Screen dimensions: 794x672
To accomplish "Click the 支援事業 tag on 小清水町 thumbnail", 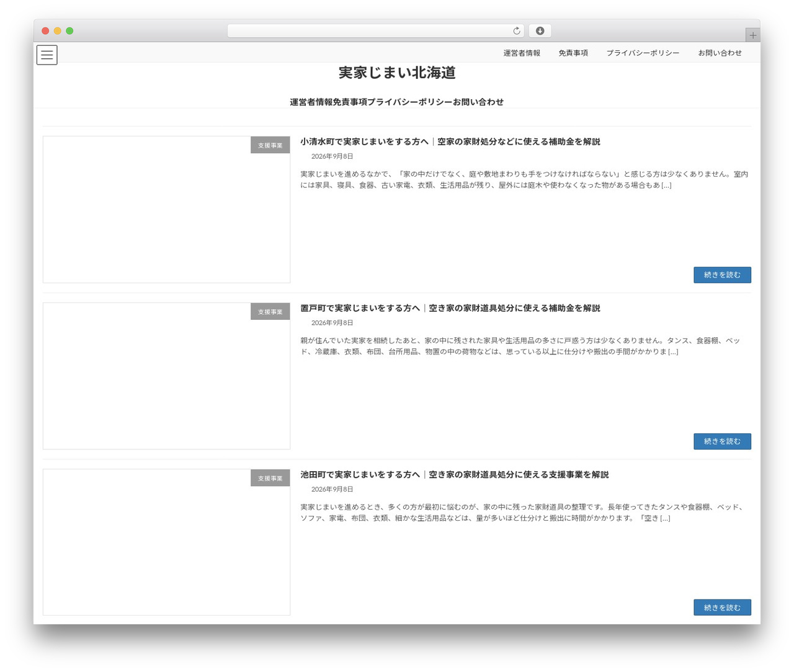I will coord(270,145).
